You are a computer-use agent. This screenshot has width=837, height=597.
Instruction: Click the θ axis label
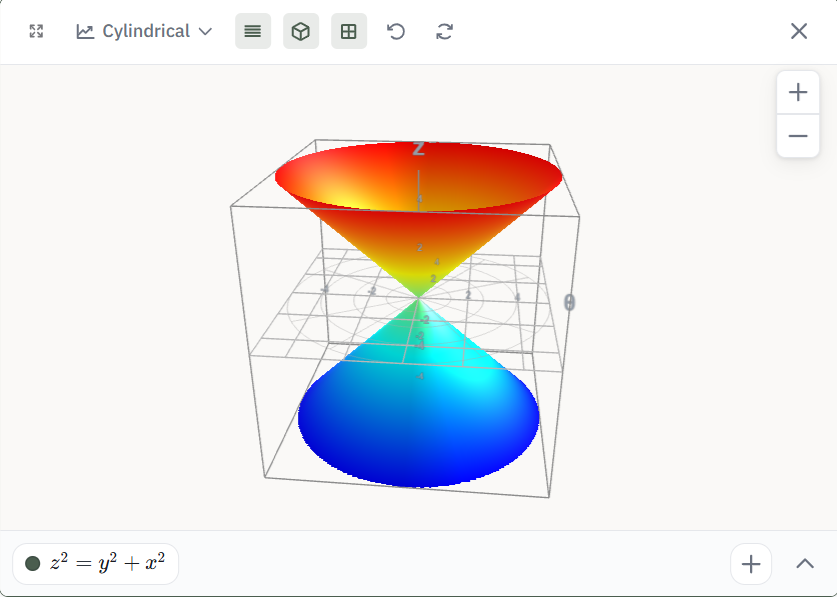(x=570, y=303)
